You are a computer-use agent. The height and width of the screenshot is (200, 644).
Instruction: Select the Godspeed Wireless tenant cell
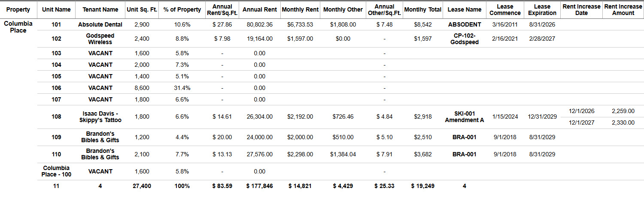100,39
